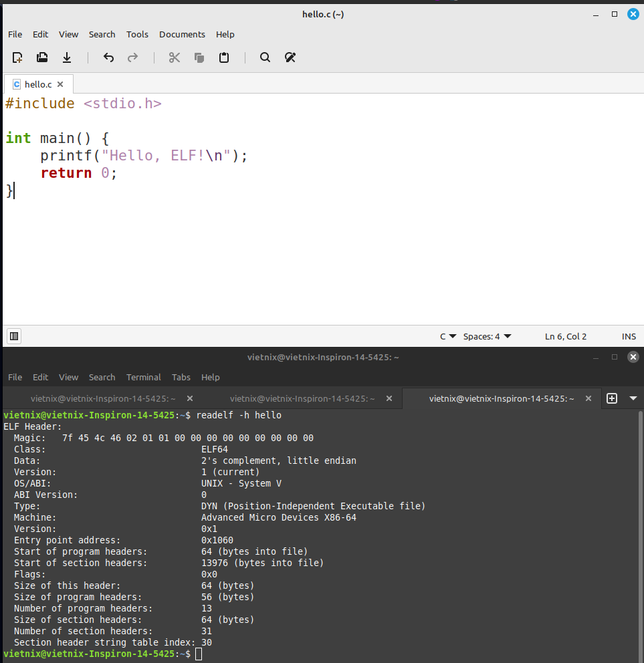Close the second terminal tab
Screen dimensions: 644x663
tap(389, 398)
